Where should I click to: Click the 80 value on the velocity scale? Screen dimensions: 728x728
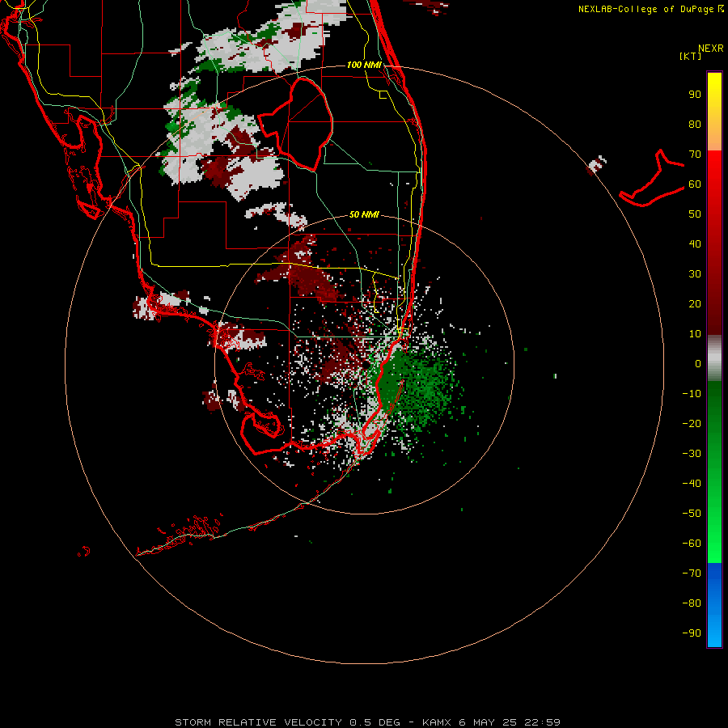tap(695, 125)
